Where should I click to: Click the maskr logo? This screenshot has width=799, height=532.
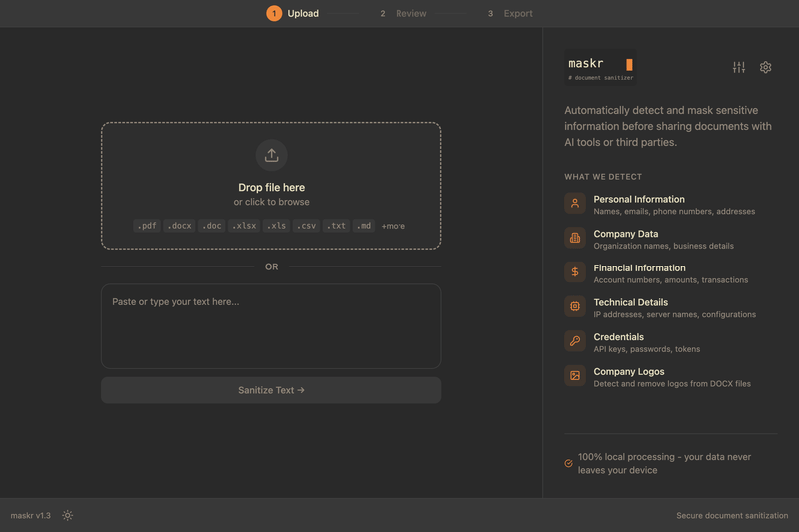coord(601,67)
